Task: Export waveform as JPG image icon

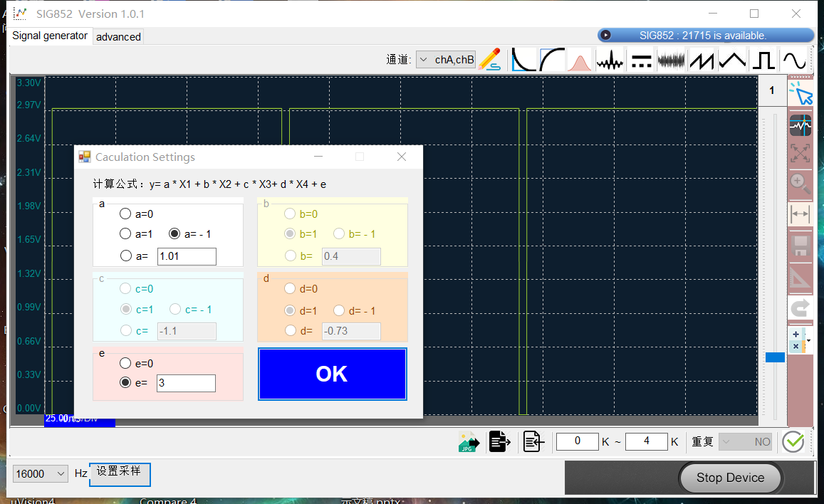Action: (469, 442)
